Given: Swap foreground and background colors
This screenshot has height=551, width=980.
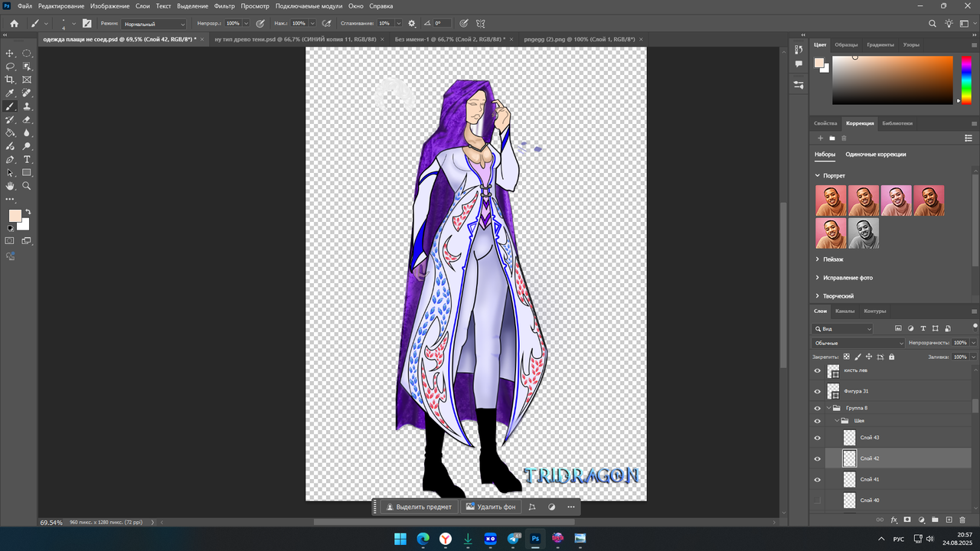Looking at the screenshot, I should pos(28,212).
